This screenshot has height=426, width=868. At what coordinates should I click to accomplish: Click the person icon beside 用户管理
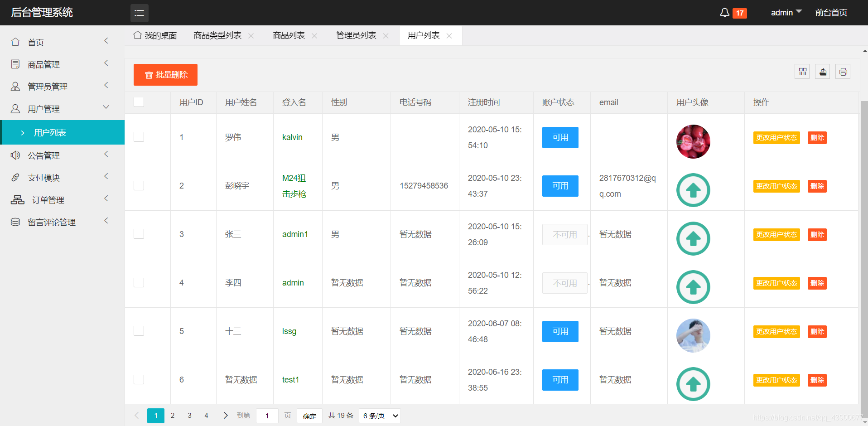(15, 108)
